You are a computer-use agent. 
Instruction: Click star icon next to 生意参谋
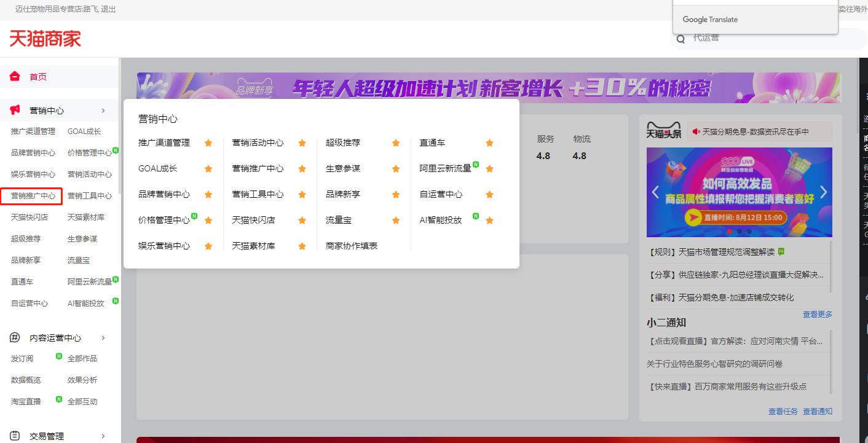396,168
